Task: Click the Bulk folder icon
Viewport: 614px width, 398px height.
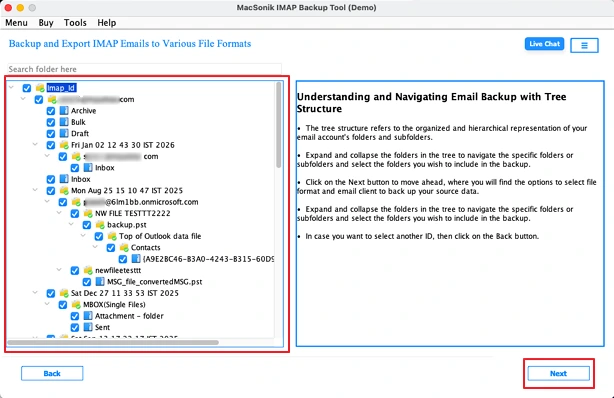Action: coord(64,122)
